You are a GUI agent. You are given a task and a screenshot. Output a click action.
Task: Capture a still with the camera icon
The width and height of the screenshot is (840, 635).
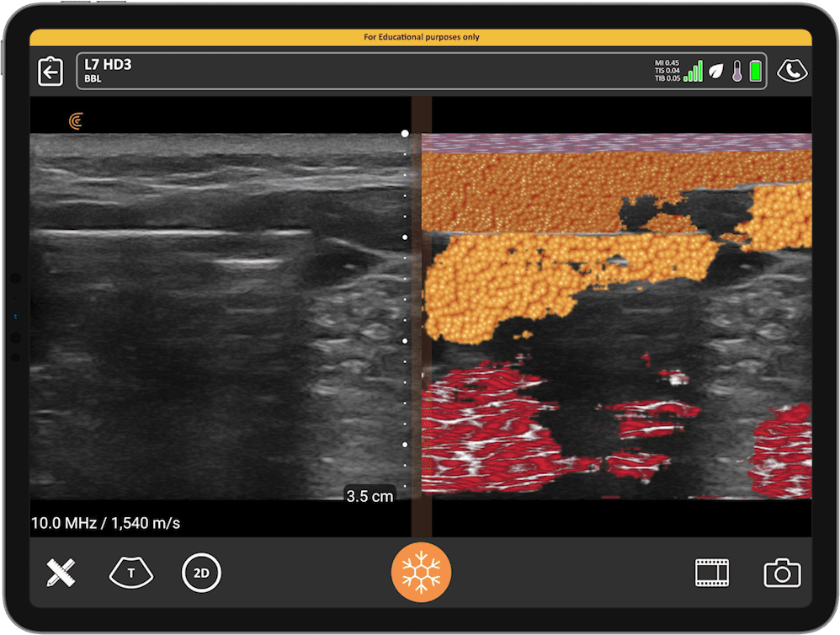(782, 573)
